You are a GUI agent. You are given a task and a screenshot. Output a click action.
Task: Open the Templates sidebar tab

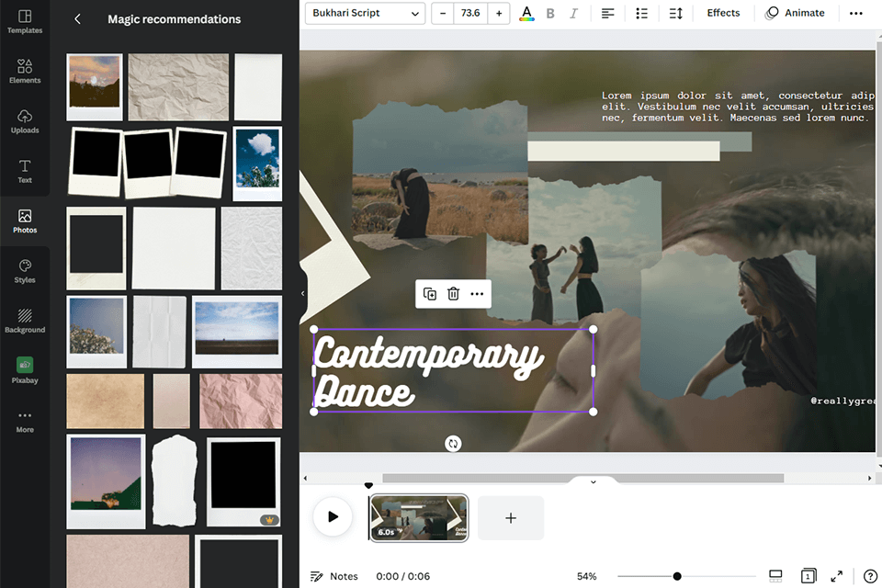pos(25,22)
